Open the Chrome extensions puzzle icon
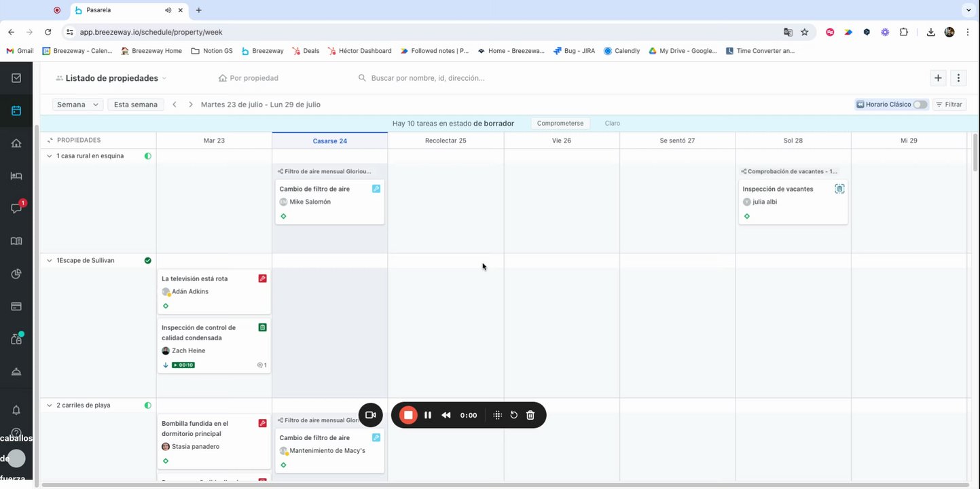This screenshot has width=980, height=489. (x=903, y=32)
